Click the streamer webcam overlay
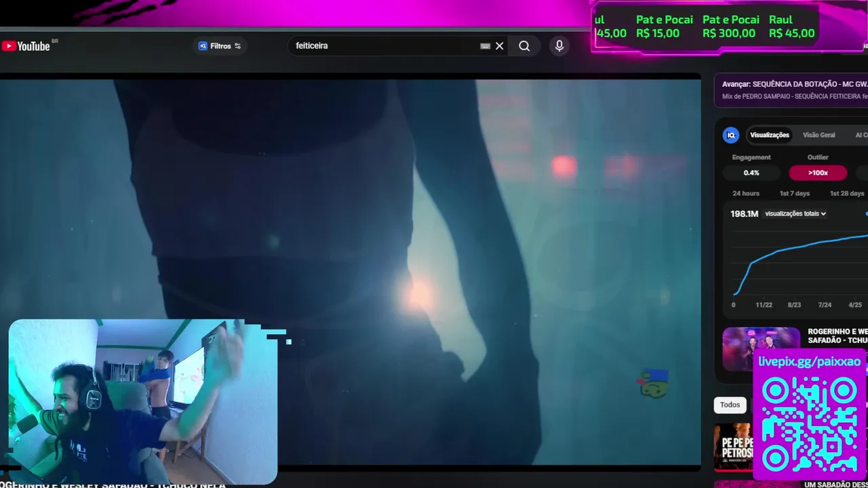 [142, 402]
